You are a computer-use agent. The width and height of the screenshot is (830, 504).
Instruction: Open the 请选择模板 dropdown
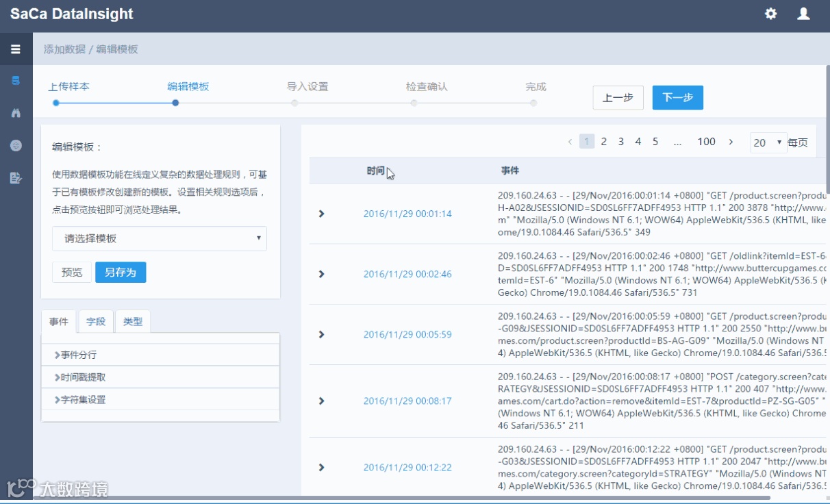point(160,238)
